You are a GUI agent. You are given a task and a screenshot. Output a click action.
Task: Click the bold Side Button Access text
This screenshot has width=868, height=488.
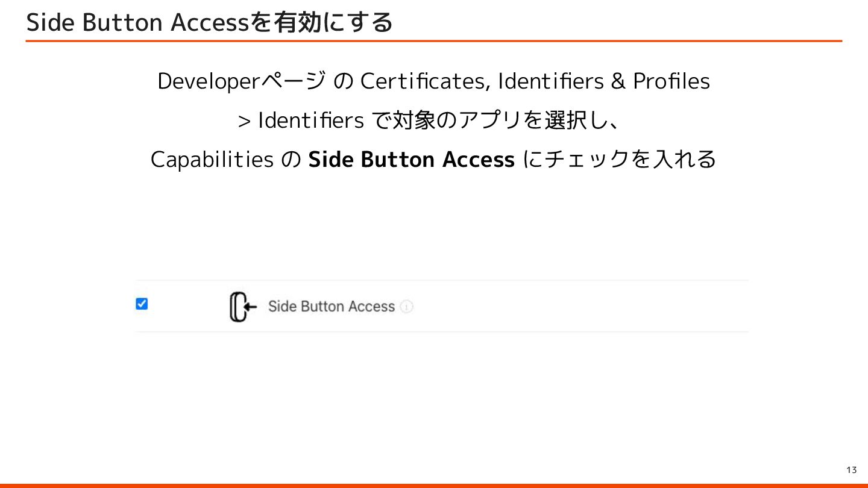point(411,160)
